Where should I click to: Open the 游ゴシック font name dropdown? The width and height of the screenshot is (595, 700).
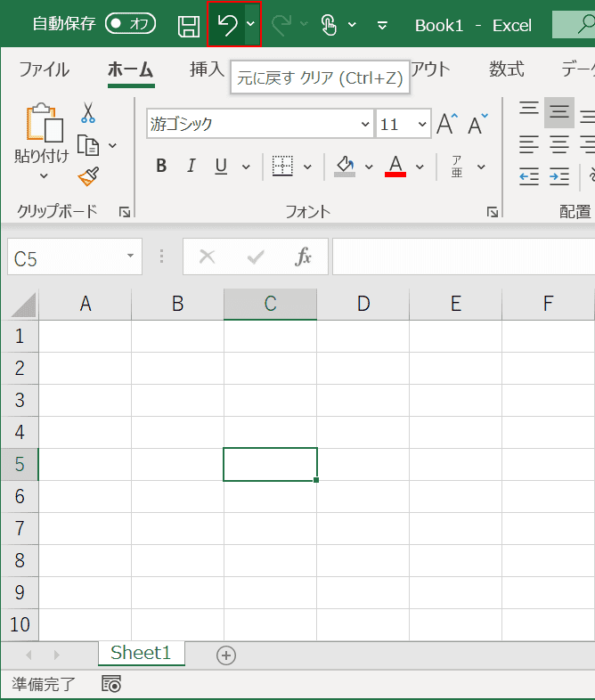tap(365, 124)
